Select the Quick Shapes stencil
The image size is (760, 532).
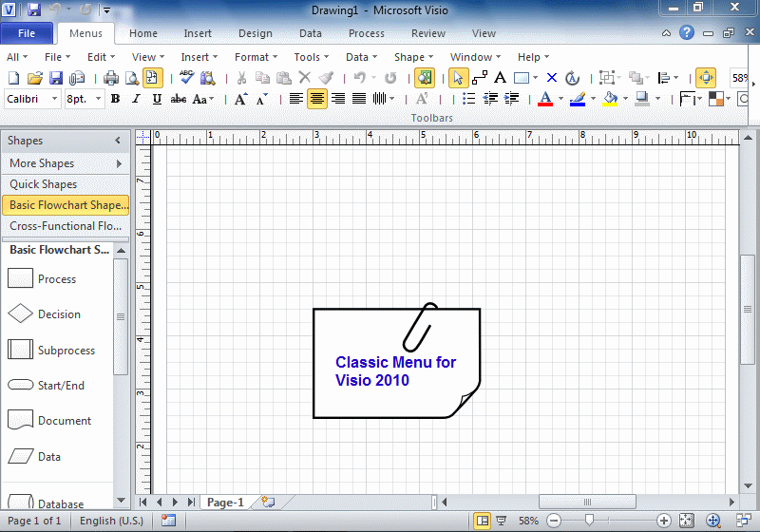(66, 184)
